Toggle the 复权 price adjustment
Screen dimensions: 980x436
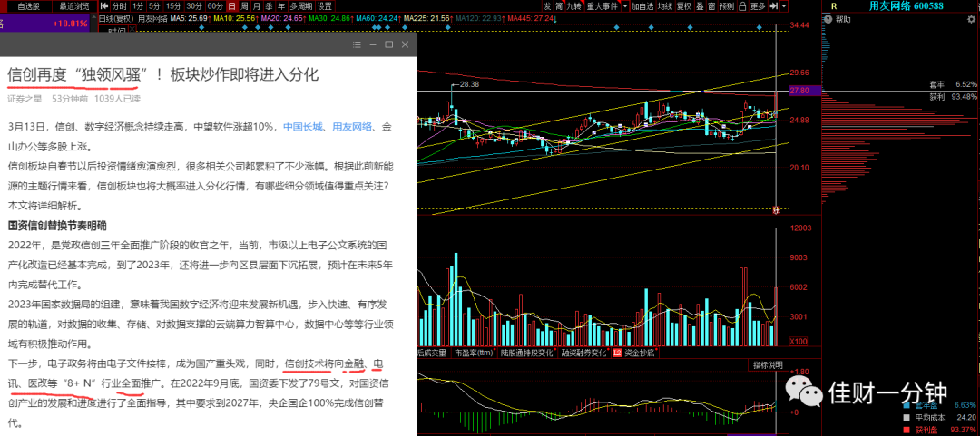(684, 6)
